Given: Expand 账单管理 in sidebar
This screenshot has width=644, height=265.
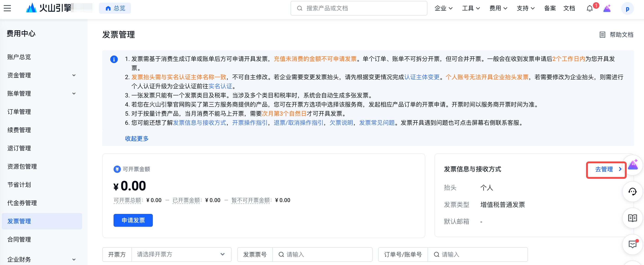Looking at the screenshot, I should point(42,94).
